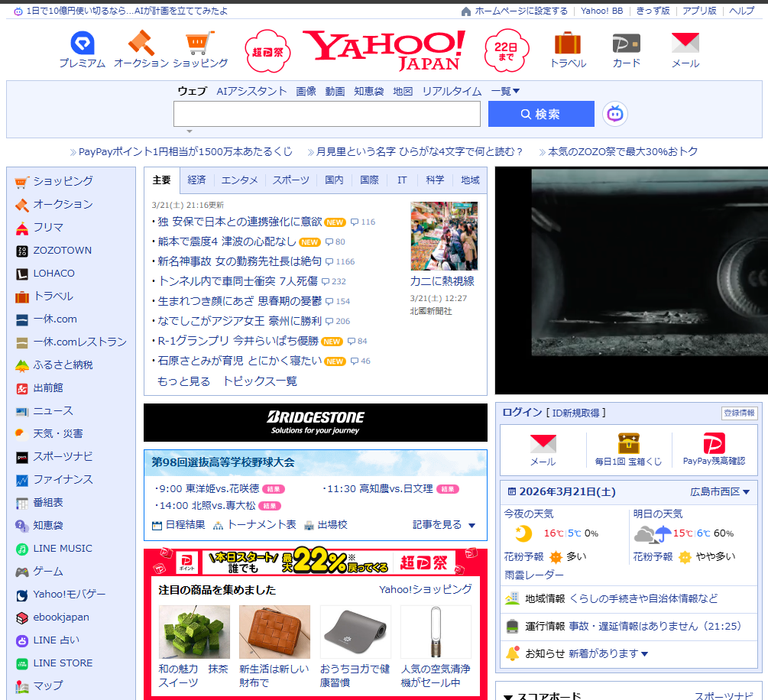This screenshot has width=768, height=700.
Task: Expand the 新着があります notifications dropdown
Action: tap(608, 653)
